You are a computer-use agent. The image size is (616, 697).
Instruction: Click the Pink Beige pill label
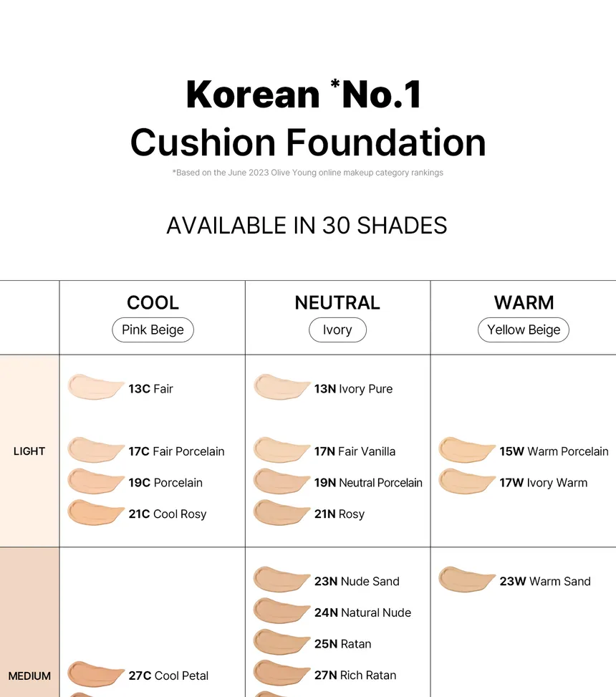click(x=153, y=330)
